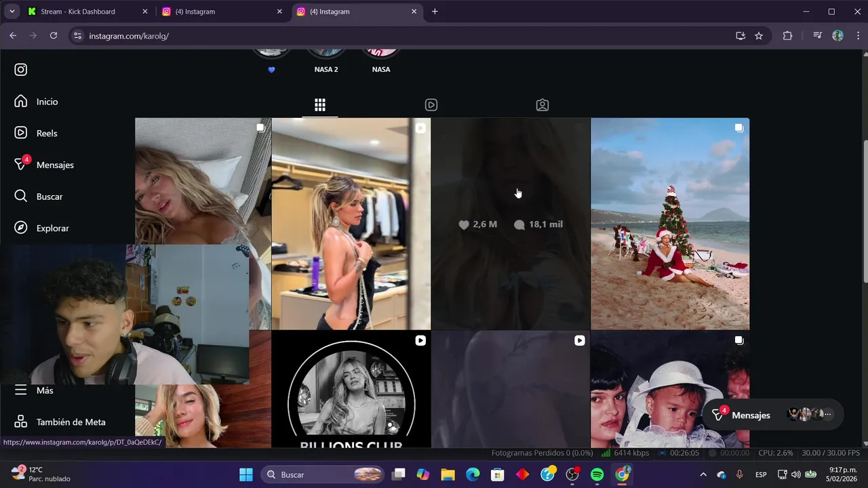This screenshot has width=868, height=488.
Task: Open También de Meta
Action: point(60,422)
